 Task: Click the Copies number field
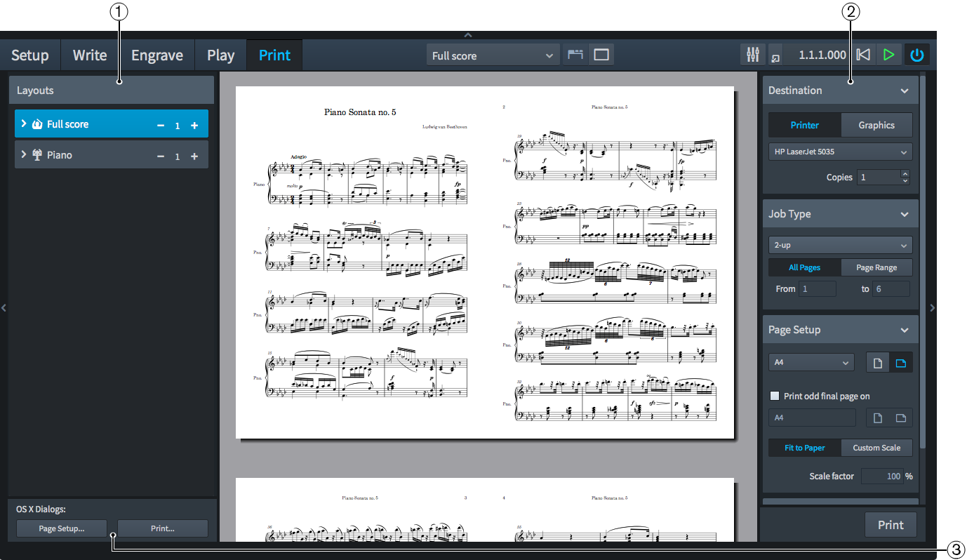[x=879, y=178]
